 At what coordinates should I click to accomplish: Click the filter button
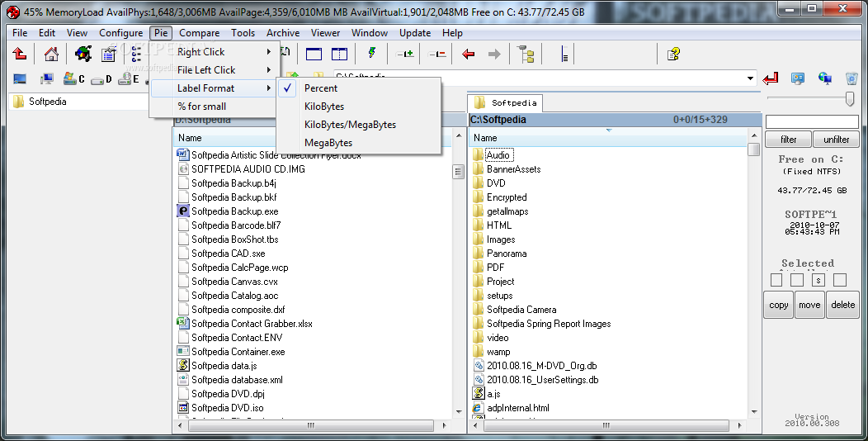tap(788, 140)
